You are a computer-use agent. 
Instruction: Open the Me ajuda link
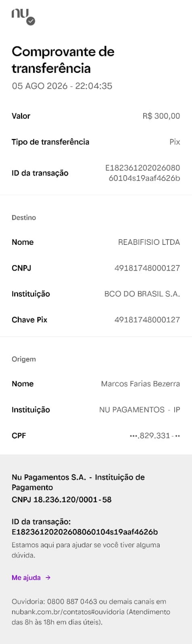(x=26, y=578)
